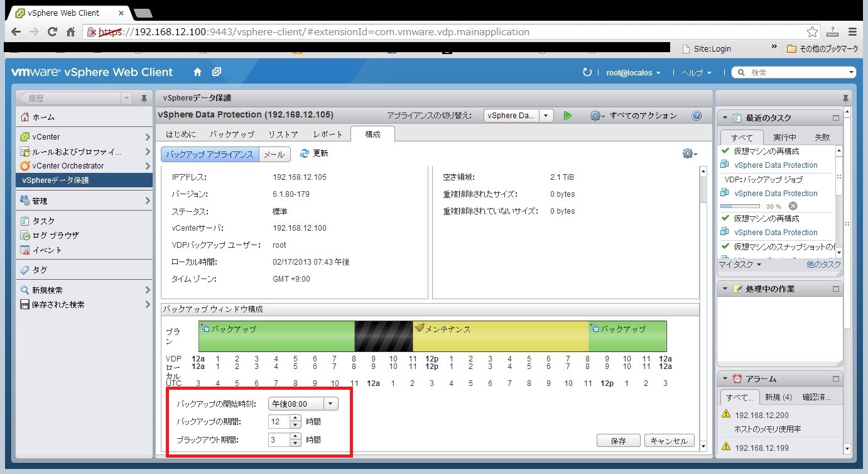Open the appliance switch dropdown
The image size is (868, 474).
pos(518,116)
